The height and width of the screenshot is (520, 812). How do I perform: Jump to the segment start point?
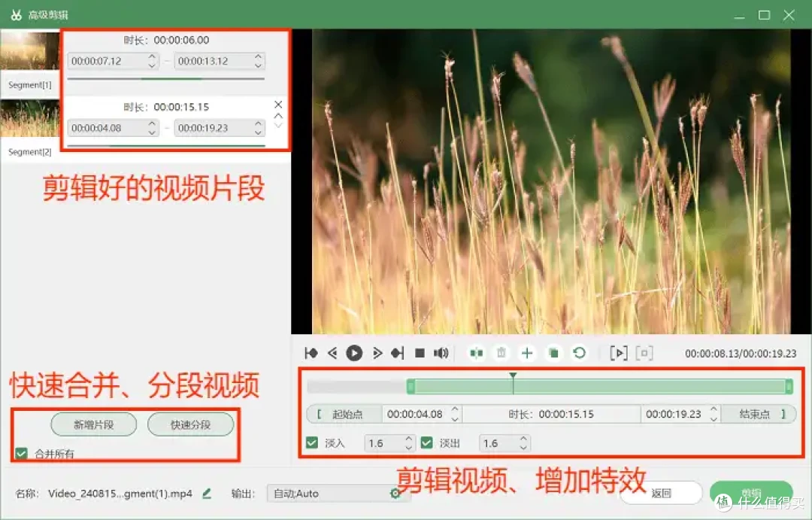(311, 353)
